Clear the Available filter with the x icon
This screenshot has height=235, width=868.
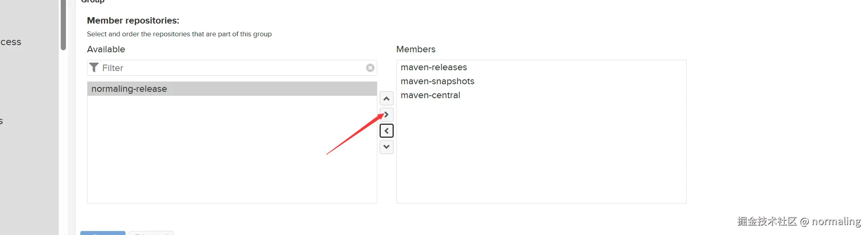(x=370, y=68)
